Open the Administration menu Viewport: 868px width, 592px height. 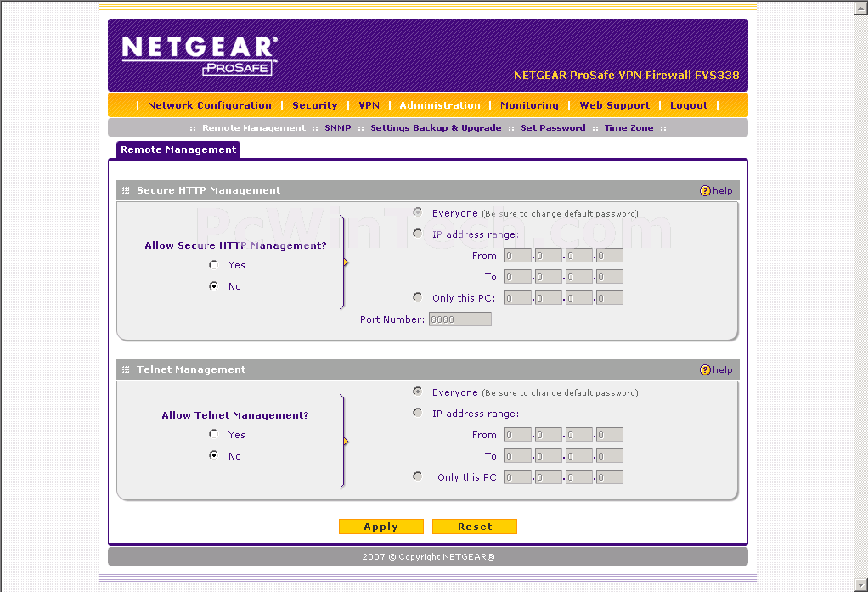click(x=440, y=105)
